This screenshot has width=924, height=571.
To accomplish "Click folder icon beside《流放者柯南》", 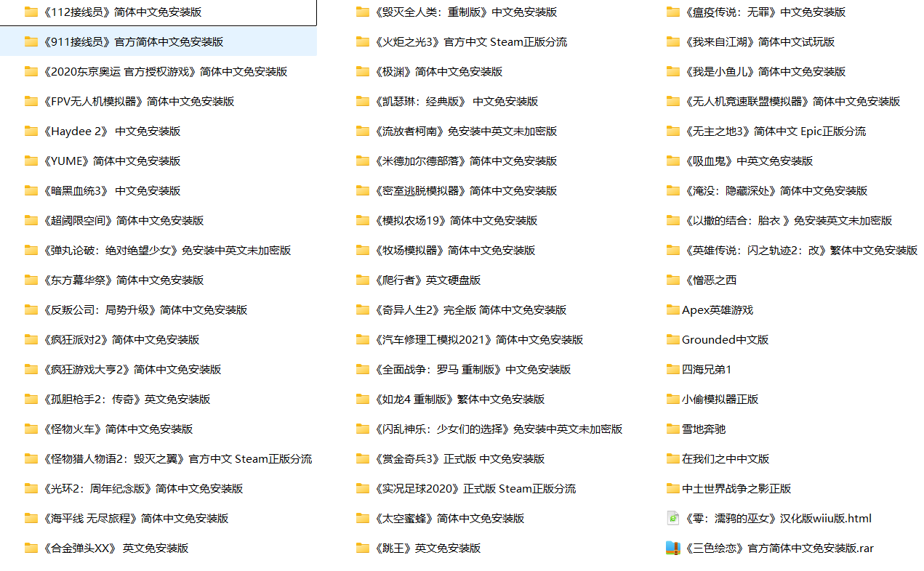I will click(363, 131).
